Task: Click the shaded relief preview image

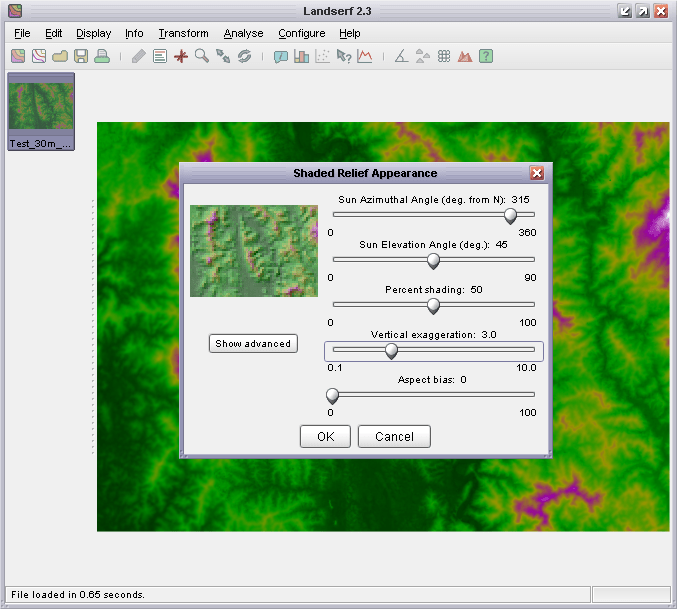Action: (x=254, y=251)
